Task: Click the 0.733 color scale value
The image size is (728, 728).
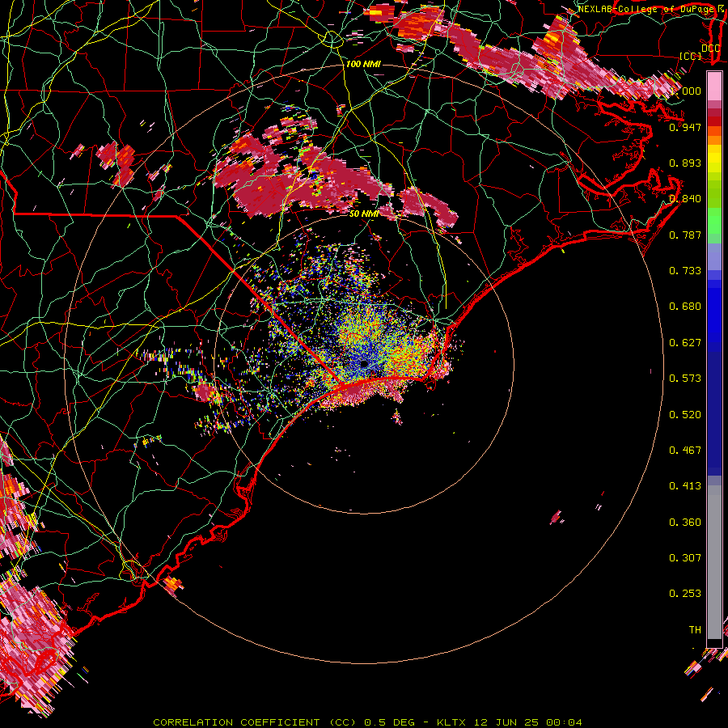Action: 685,270
